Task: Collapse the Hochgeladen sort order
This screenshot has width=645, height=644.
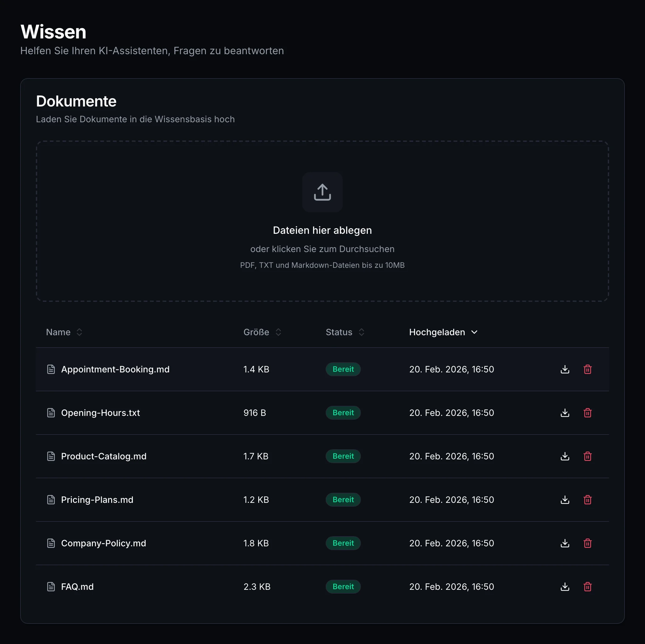Action: (474, 332)
